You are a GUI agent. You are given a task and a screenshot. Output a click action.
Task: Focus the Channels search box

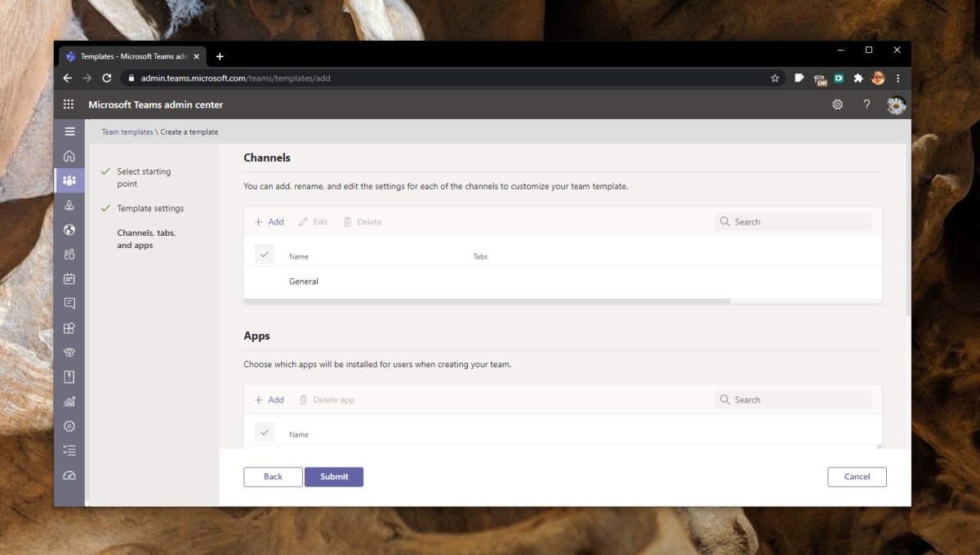point(794,222)
